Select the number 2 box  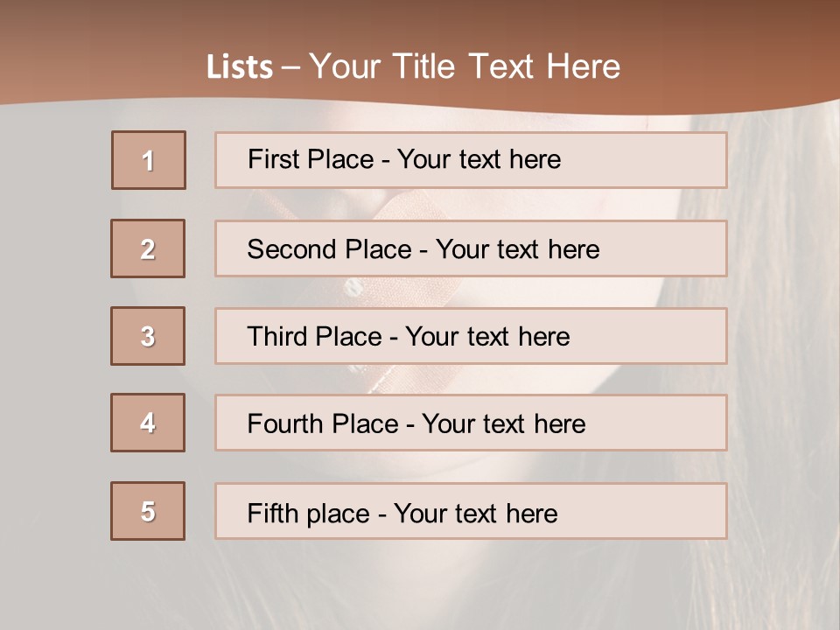point(148,248)
